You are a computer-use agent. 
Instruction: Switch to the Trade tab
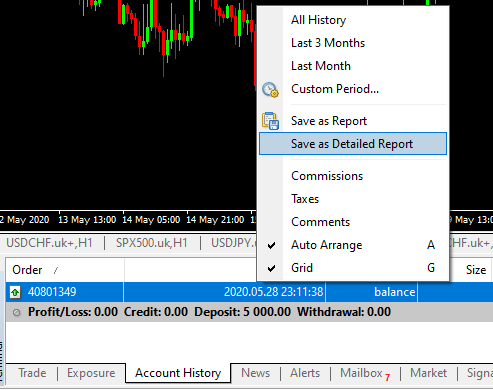pyautogui.click(x=32, y=373)
